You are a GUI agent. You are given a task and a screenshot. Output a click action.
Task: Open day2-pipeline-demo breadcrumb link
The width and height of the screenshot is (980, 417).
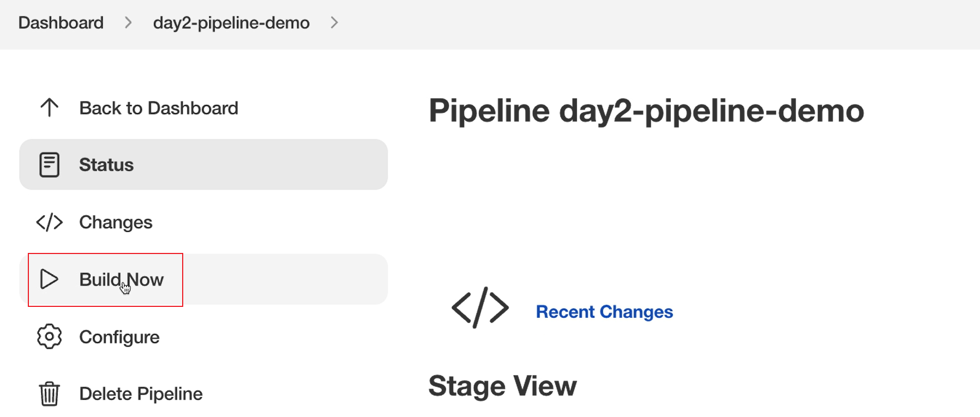(231, 23)
